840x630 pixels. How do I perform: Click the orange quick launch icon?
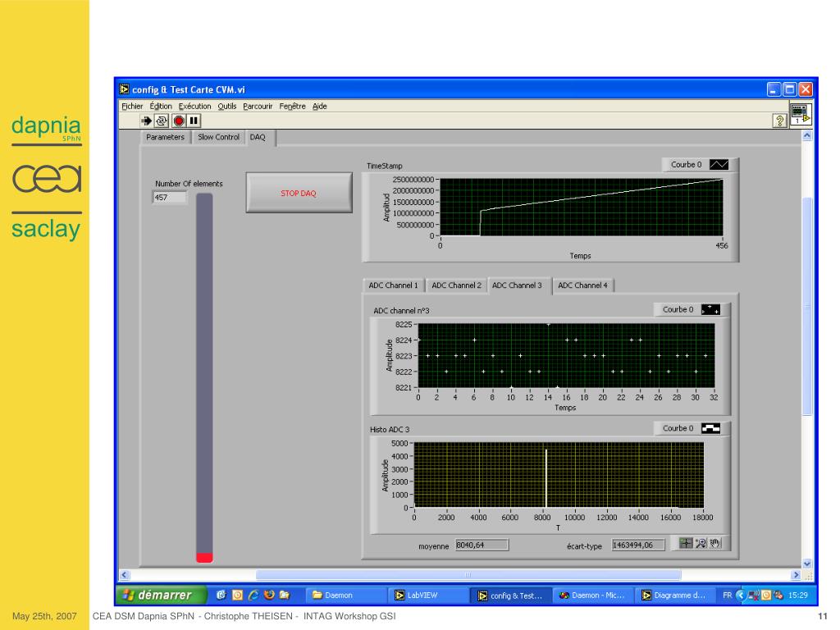237,595
